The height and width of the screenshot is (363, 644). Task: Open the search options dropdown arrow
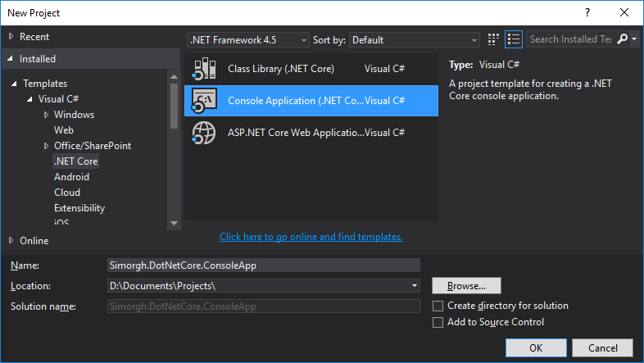(x=634, y=39)
